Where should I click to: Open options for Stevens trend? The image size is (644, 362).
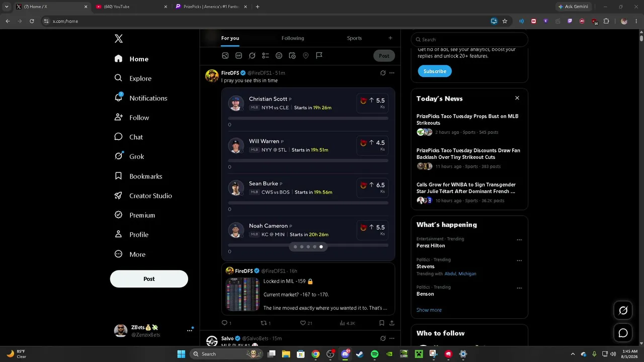click(x=519, y=260)
